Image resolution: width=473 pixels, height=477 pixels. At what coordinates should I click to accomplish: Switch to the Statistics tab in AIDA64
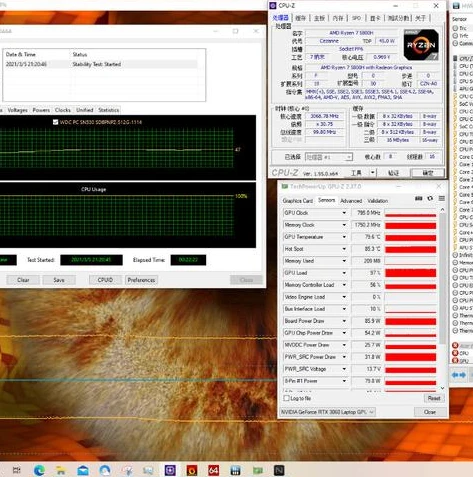click(x=108, y=110)
